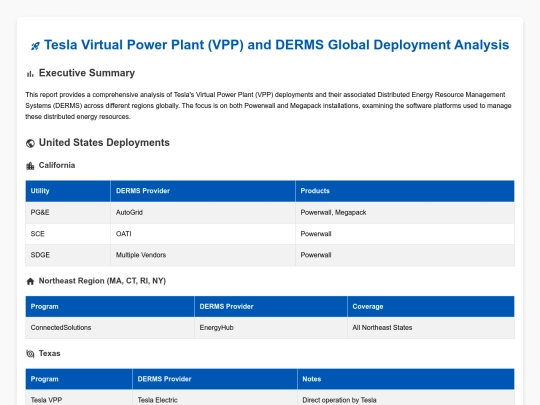Click Powerwall in the SCE row
540x405 pixels.
pyautogui.click(x=405, y=234)
